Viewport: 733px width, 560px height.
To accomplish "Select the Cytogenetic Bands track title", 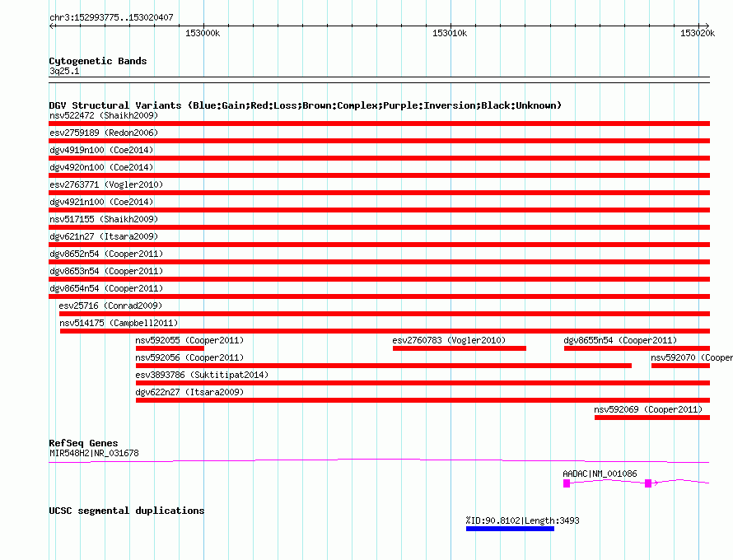I will tap(98, 61).
